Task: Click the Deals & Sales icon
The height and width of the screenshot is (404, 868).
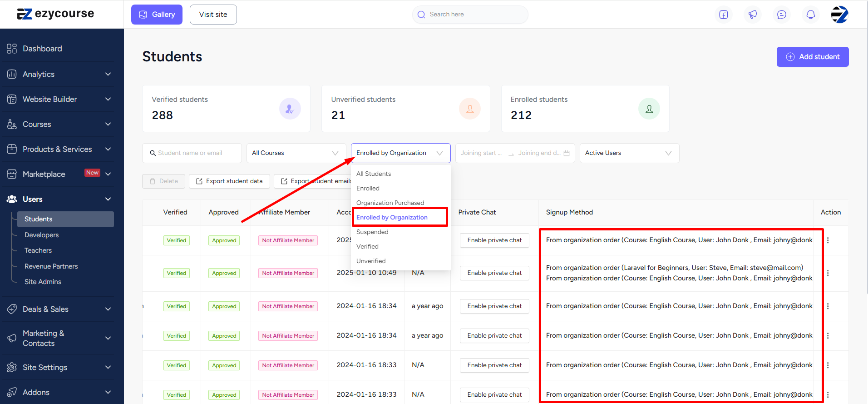Action: (x=12, y=309)
